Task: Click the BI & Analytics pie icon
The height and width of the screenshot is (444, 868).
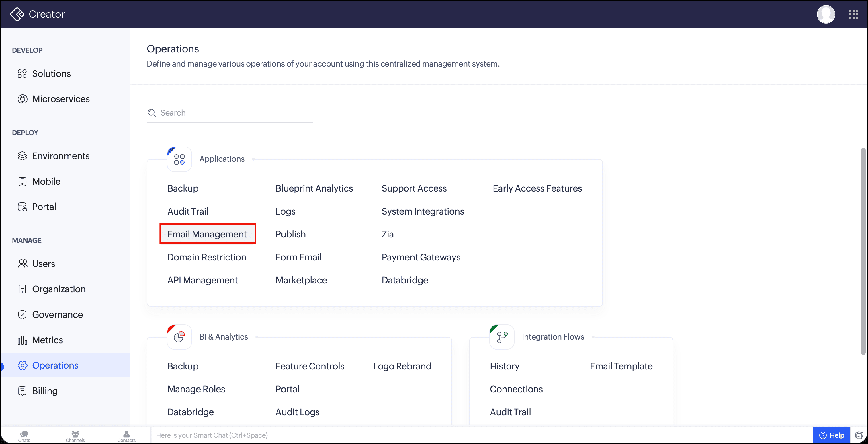Action: pos(179,337)
